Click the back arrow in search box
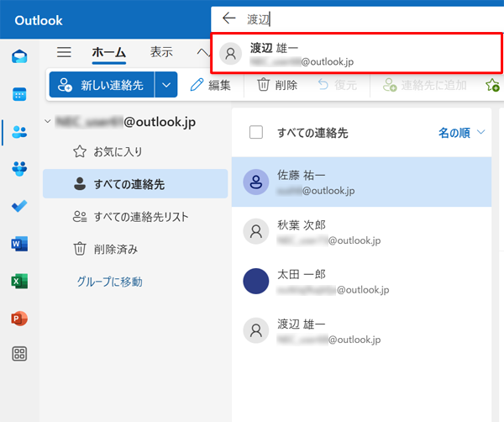 (x=228, y=18)
